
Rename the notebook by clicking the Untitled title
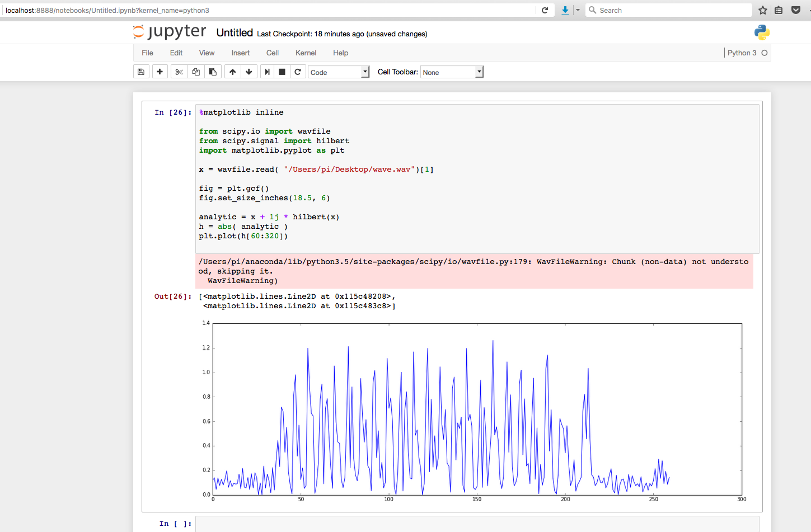coord(235,33)
